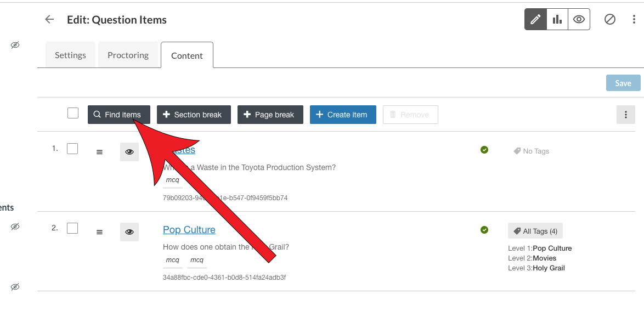Preview item 1 with its eye button

pyautogui.click(x=129, y=152)
